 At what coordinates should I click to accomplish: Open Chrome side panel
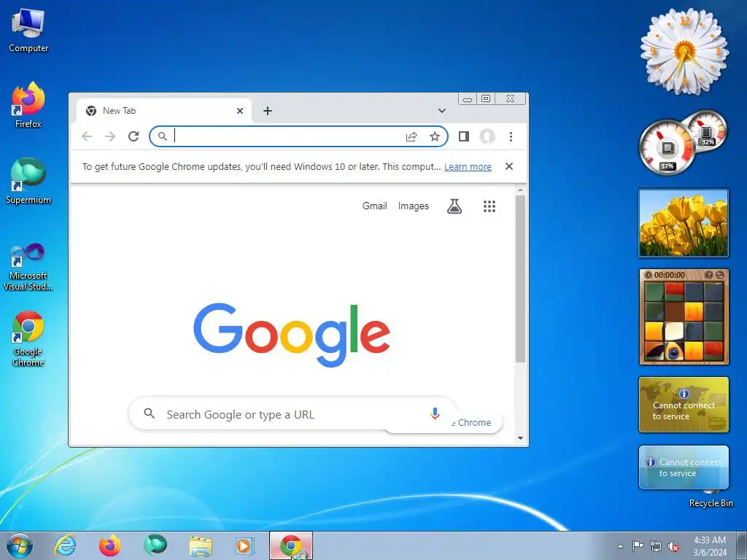463,136
